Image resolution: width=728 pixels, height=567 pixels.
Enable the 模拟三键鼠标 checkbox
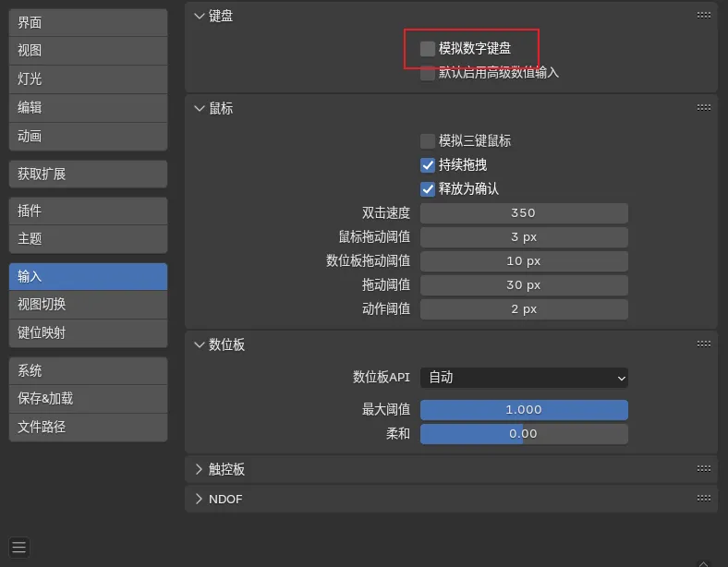(428, 141)
